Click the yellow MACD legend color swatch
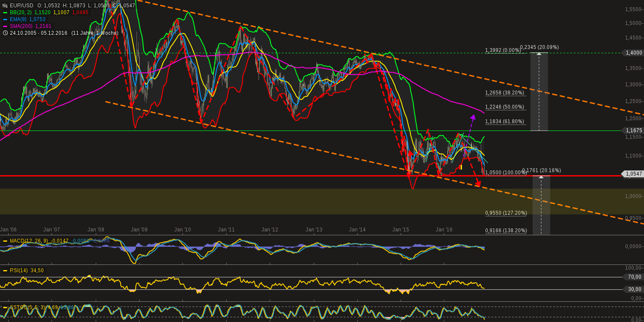 coord(5,241)
